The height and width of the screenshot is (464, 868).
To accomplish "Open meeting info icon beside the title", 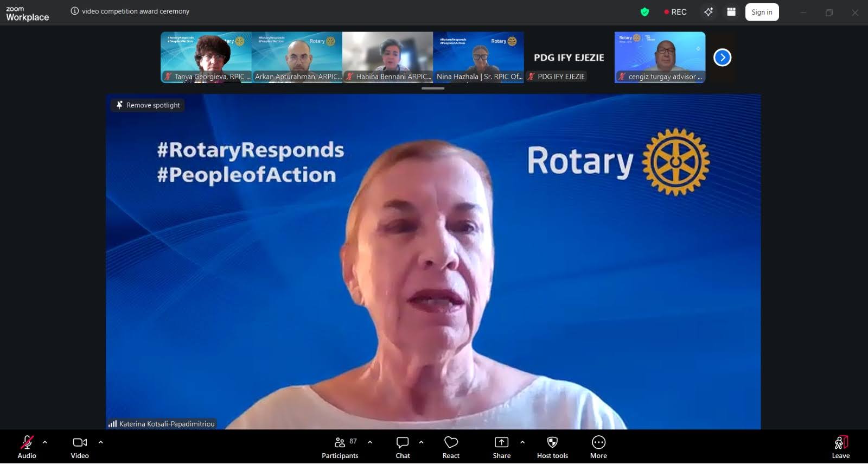I will 75,11.
